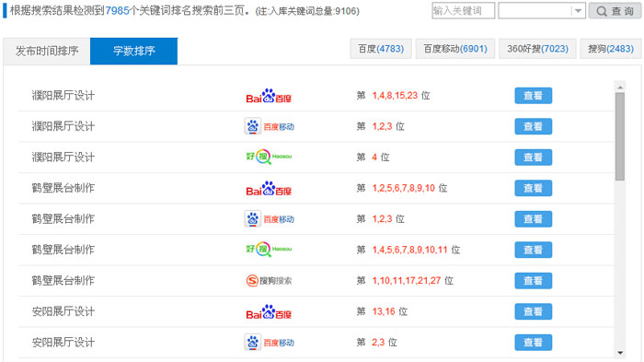Click the 百度移动 logo in 鹤壁展台制作 row

269,219
